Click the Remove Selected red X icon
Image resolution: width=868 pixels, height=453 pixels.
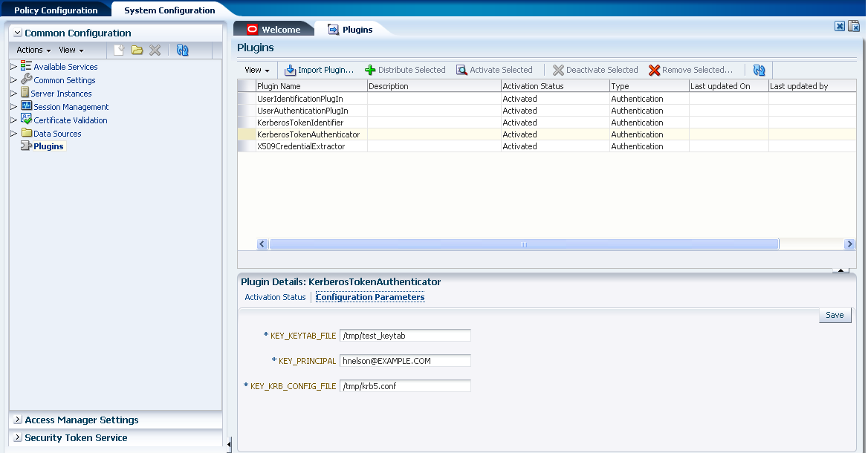pos(654,70)
